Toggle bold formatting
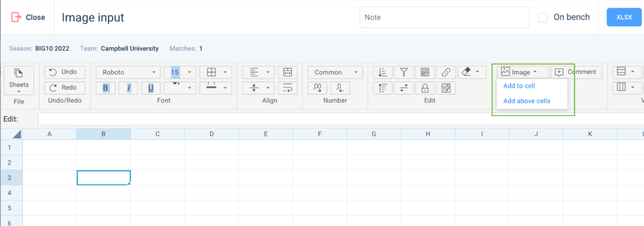Screen dimensions: 644x226 (105, 88)
